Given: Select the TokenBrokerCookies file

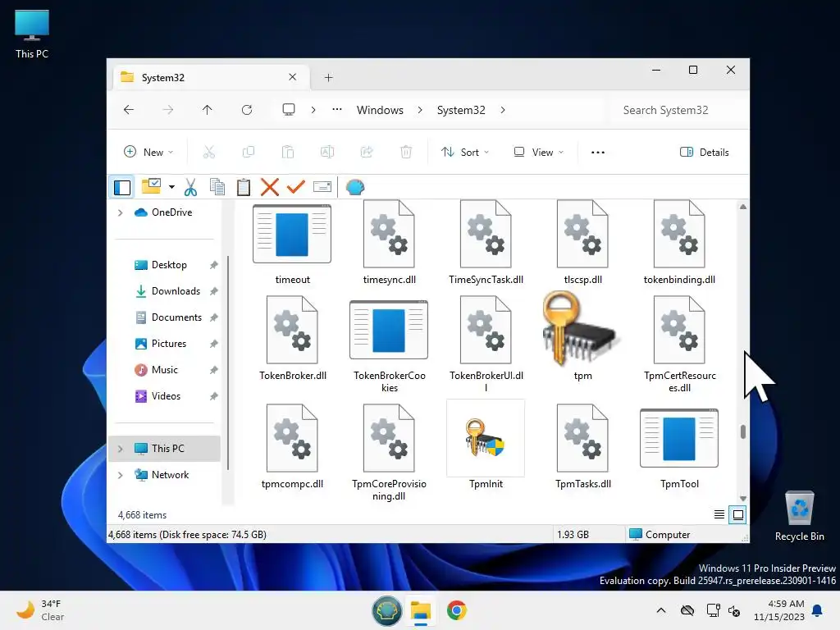Looking at the screenshot, I should coord(389,347).
